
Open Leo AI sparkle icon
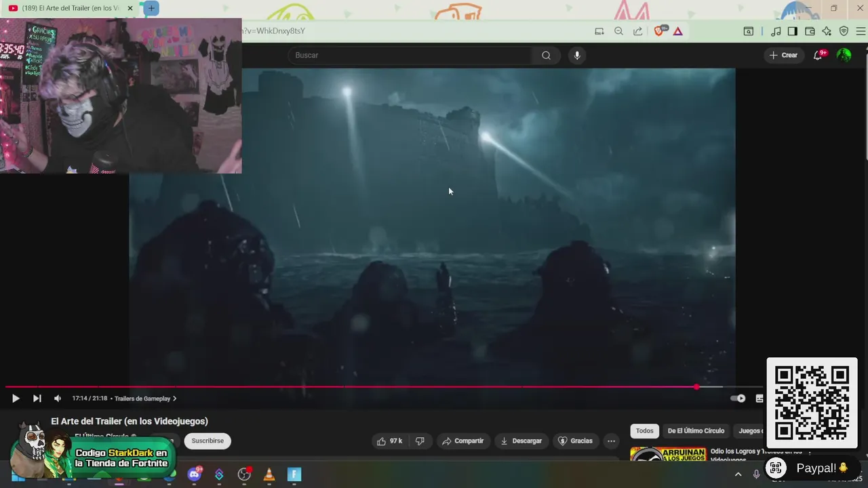827,31
